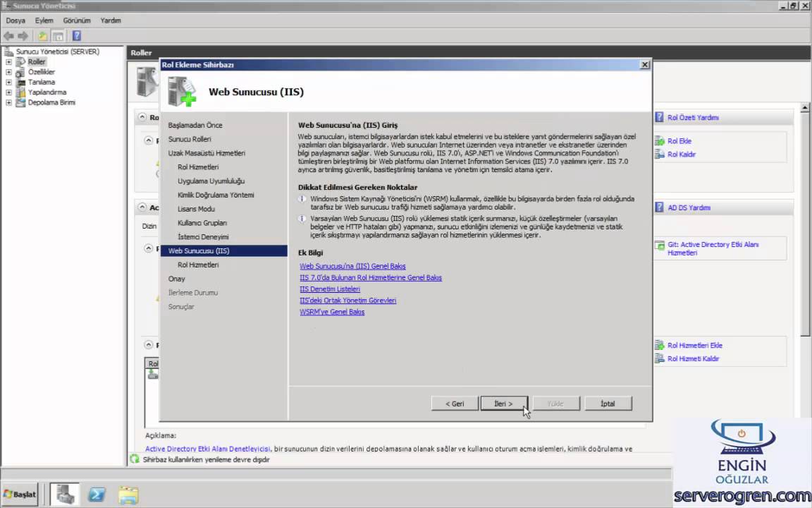Click Active Directory Etki Alanı Denetleyicisi link
812x508 pixels.
click(x=208, y=449)
